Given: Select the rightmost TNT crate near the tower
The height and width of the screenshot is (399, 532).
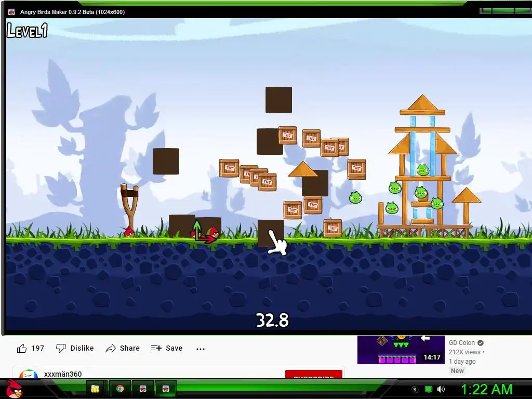Looking at the screenshot, I should 356,169.
